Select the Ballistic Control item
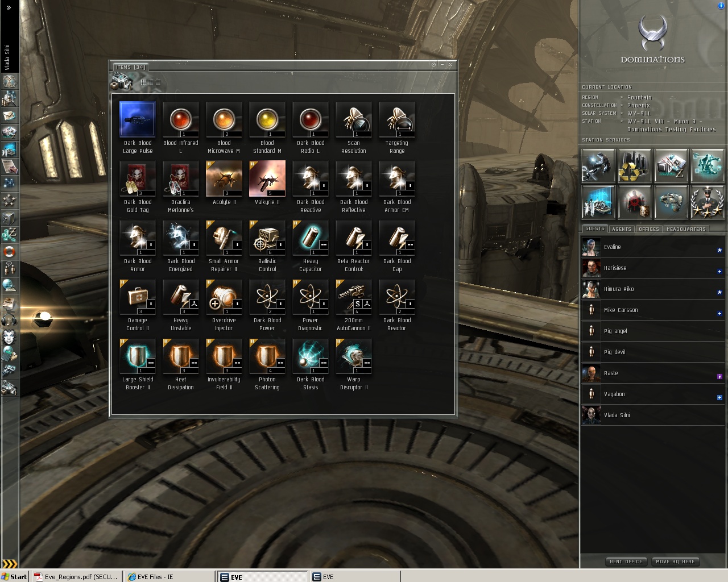 pos(267,247)
